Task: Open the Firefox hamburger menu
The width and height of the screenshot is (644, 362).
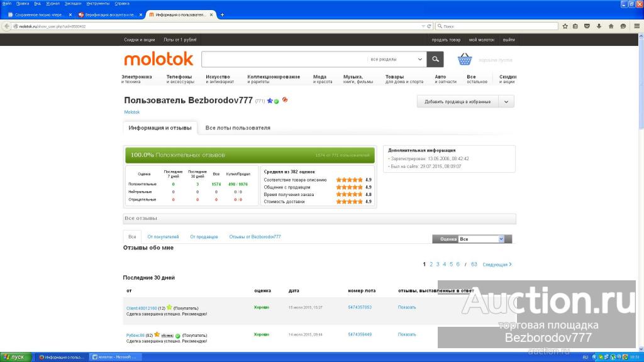Action: [x=636, y=26]
